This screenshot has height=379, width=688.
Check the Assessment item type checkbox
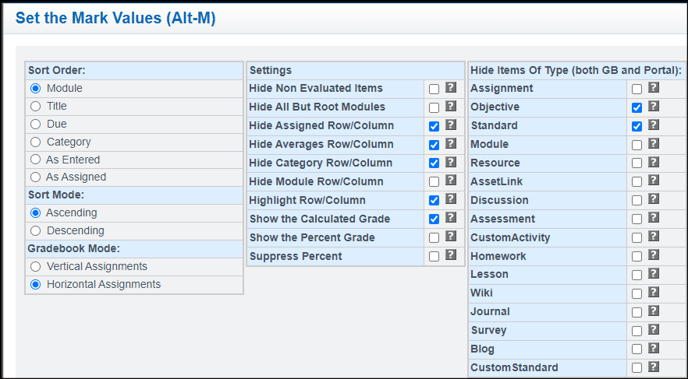[x=637, y=219]
